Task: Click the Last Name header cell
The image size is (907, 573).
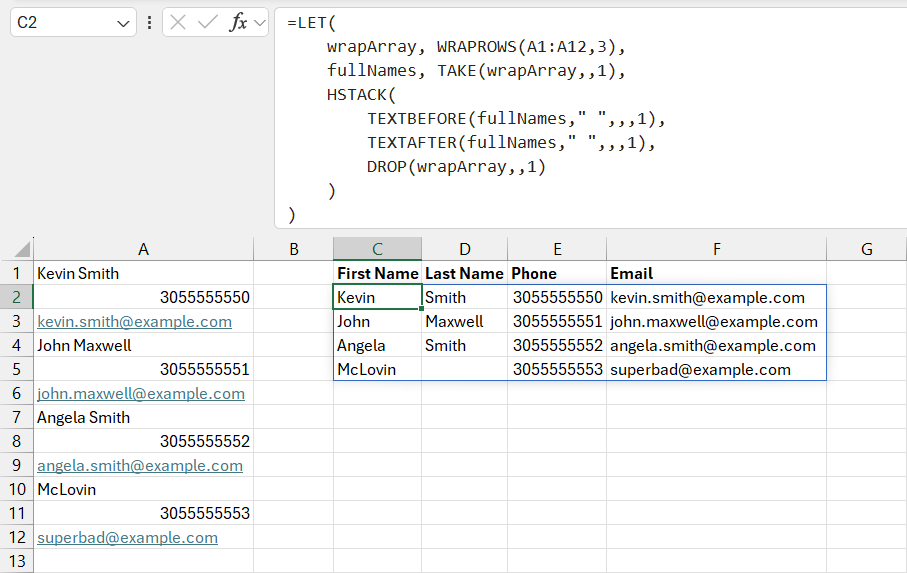Action: (464, 273)
